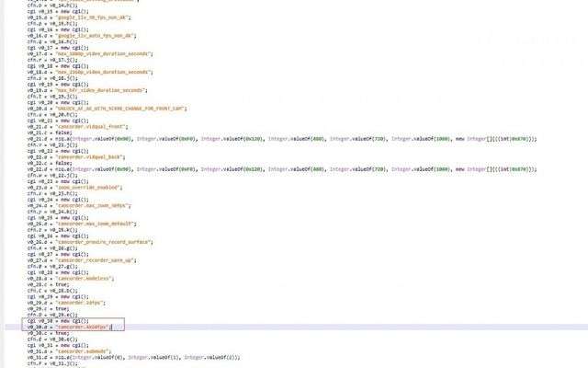Click the "max_hfr_video_duration_seconds" string

tap(99, 90)
